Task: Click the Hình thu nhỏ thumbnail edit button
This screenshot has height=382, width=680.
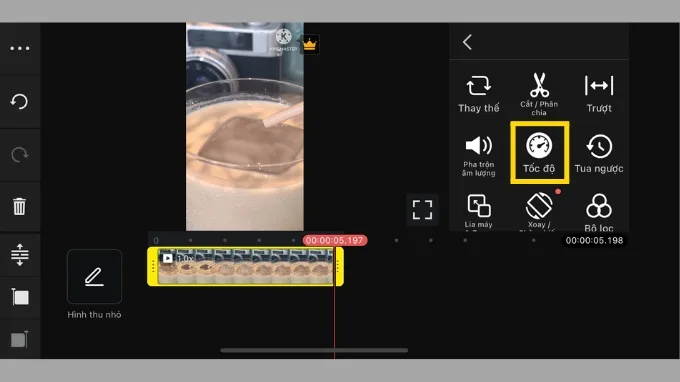Action: (94, 276)
